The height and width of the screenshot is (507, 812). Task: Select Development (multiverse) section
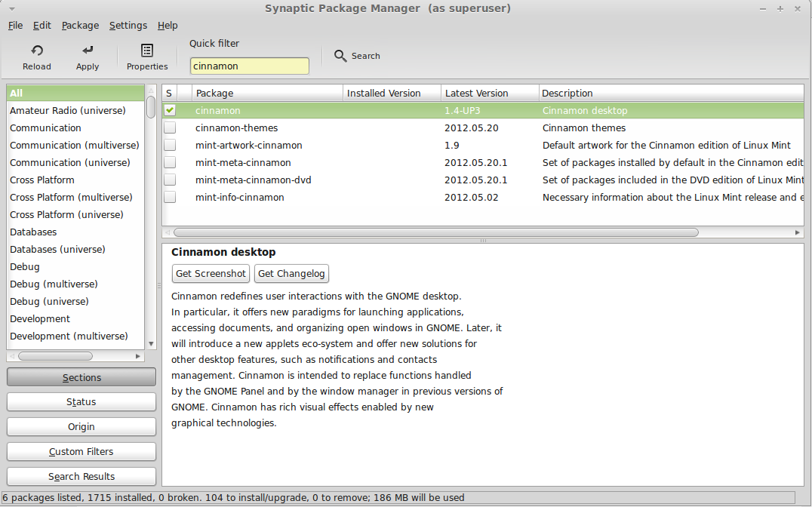75,336
